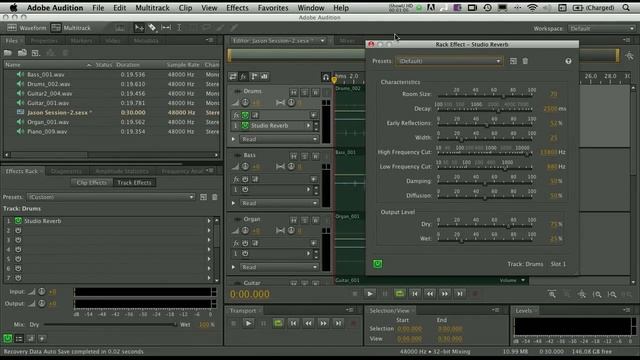The image size is (640, 360).
Task: Show the EQ section in multitrack editor
Action: point(264,76)
